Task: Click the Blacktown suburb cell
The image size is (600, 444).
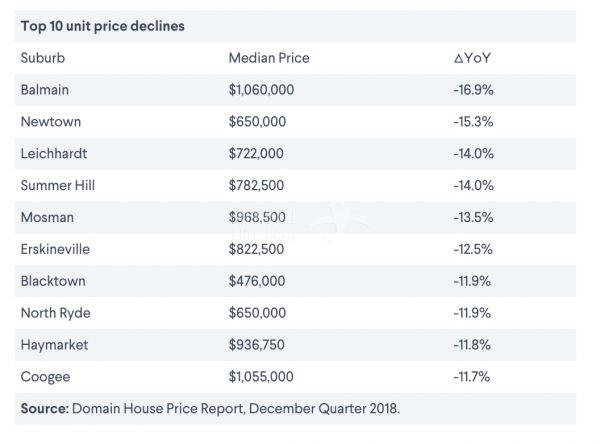Action: [x=52, y=281]
